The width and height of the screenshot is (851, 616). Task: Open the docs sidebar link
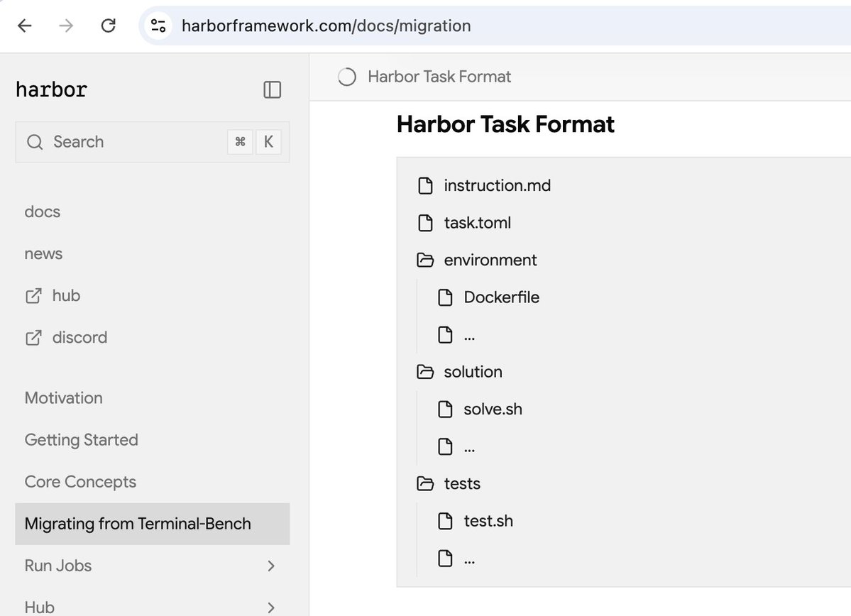pos(43,211)
